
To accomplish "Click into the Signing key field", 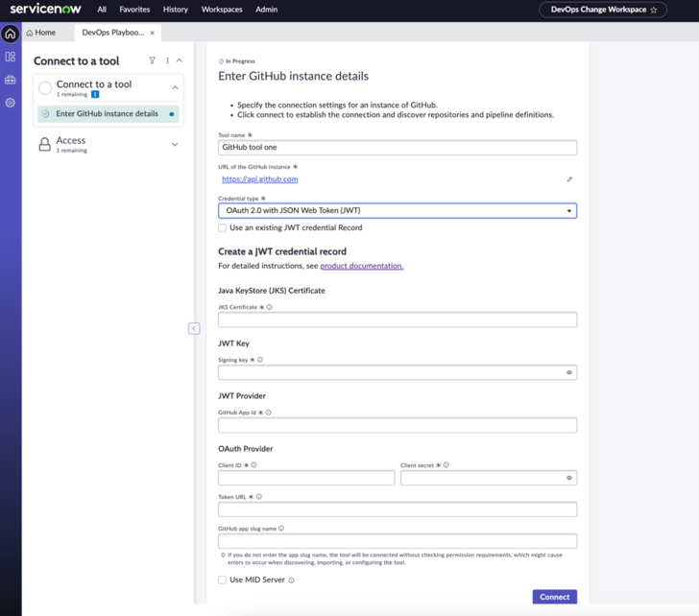I will pos(398,372).
